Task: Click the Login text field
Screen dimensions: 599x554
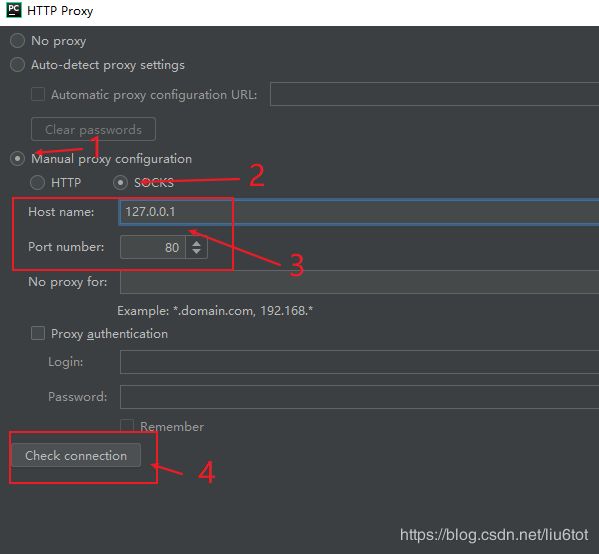Action: point(359,361)
